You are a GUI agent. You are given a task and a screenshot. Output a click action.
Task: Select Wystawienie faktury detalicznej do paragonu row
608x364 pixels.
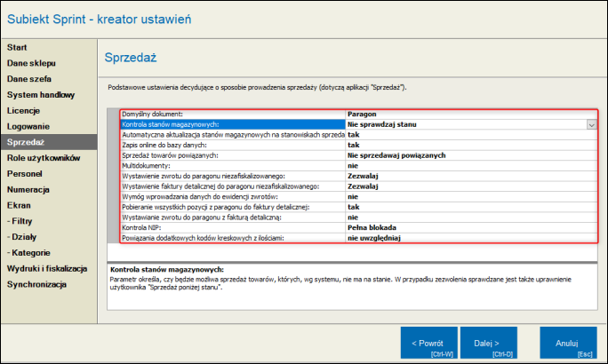point(233,186)
